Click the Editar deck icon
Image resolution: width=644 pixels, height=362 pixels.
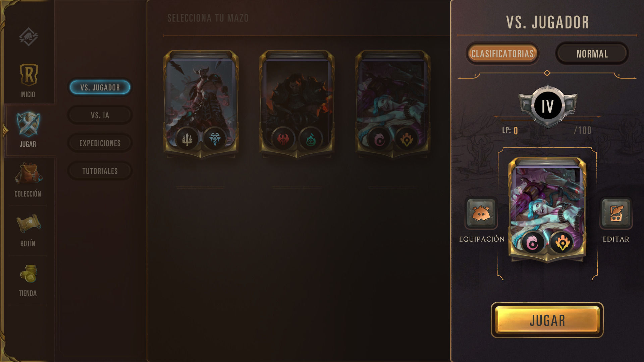[x=616, y=213]
